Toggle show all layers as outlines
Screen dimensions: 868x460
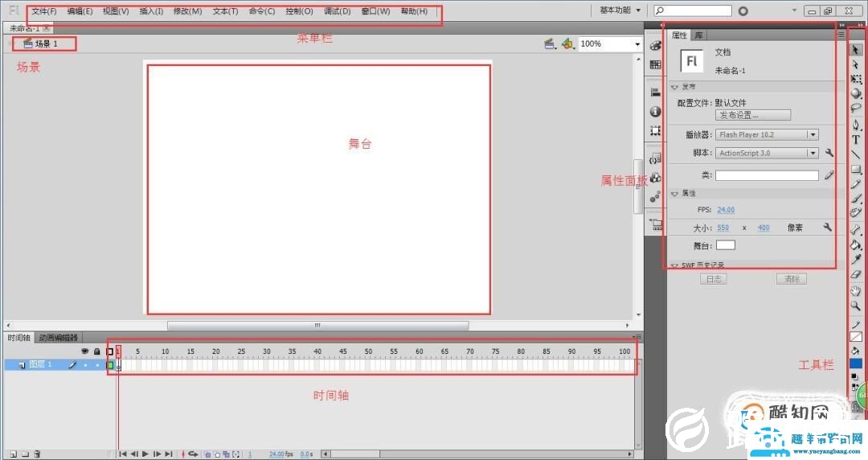pyautogui.click(x=109, y=351)
